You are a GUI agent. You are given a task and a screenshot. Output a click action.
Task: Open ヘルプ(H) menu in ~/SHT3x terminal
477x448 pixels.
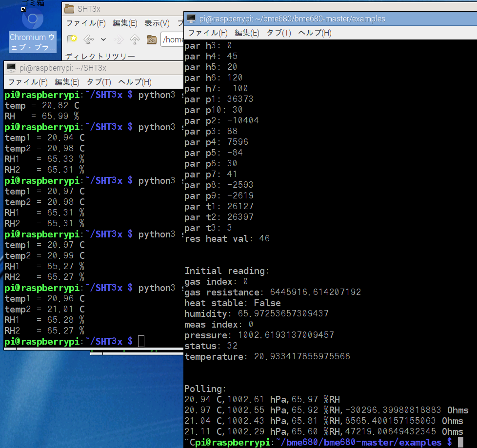135,82
